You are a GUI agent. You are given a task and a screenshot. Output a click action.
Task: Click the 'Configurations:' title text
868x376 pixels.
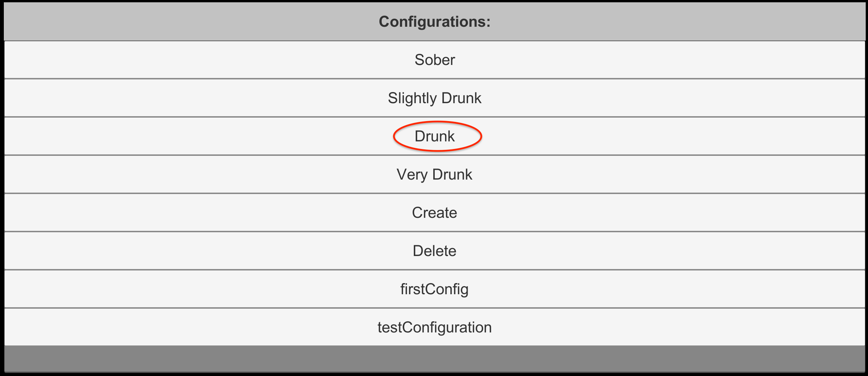tap(434, 22)
